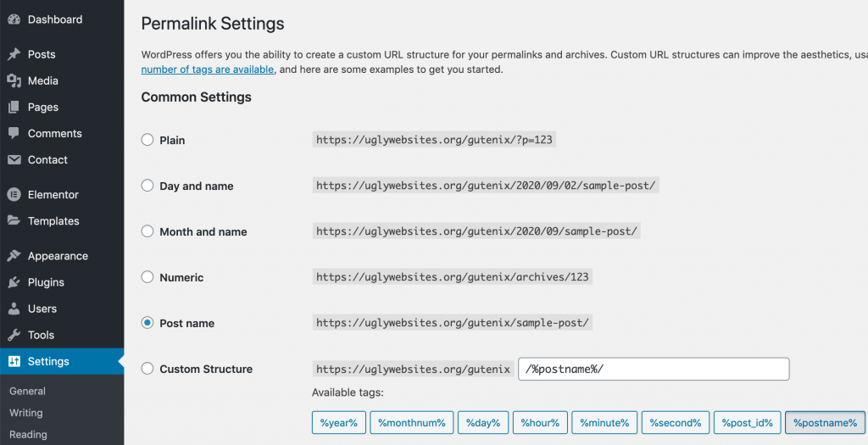The image size is (868, 445).
Task: Add the %year% tag button
Action: tap(339, 423)
